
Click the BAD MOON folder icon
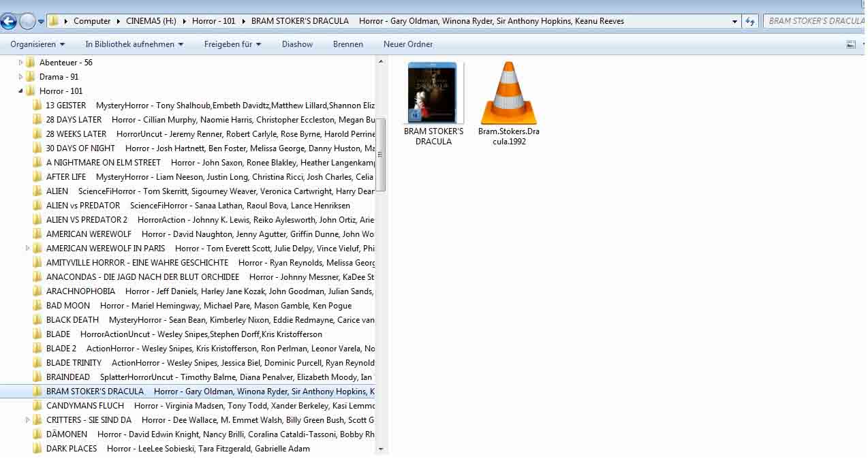point(37,306)
